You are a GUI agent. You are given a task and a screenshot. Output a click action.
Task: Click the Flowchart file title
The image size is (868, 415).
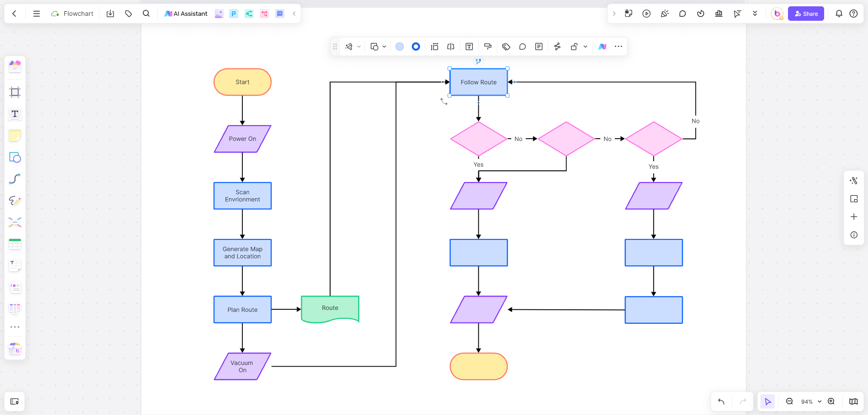coord(78,14)
